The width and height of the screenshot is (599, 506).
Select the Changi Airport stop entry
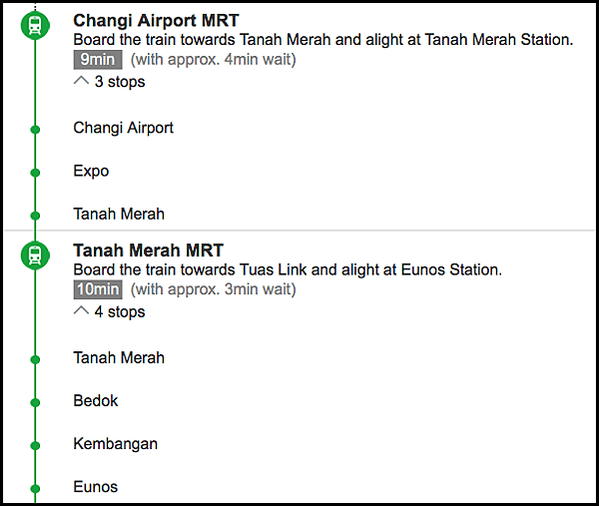click(x=123, y=128)
